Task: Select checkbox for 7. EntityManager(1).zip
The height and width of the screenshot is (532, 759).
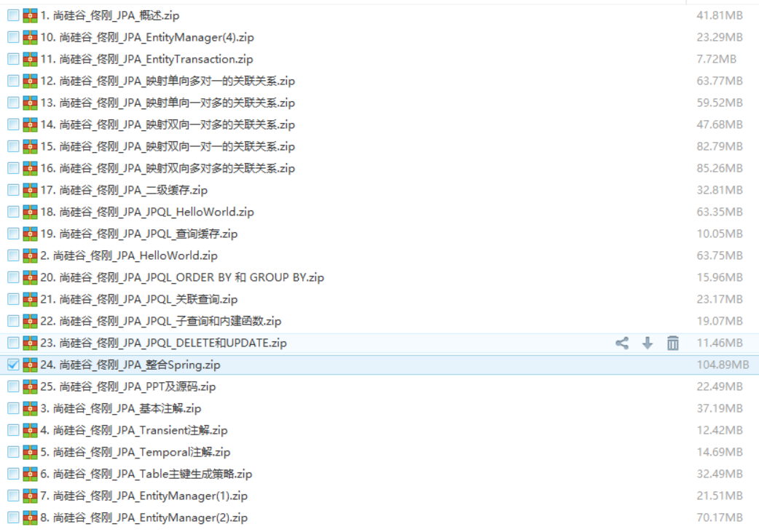Action: click(13, 496)
